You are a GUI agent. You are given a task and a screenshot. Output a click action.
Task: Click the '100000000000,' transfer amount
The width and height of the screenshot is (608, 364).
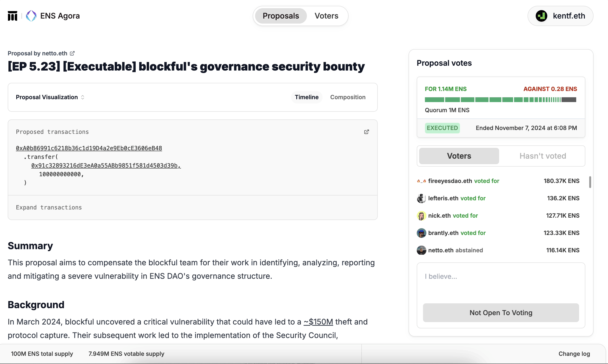61,174
